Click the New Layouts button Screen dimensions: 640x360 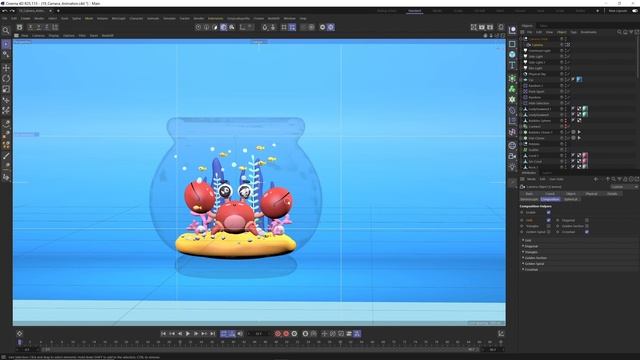tap(618, 11)
